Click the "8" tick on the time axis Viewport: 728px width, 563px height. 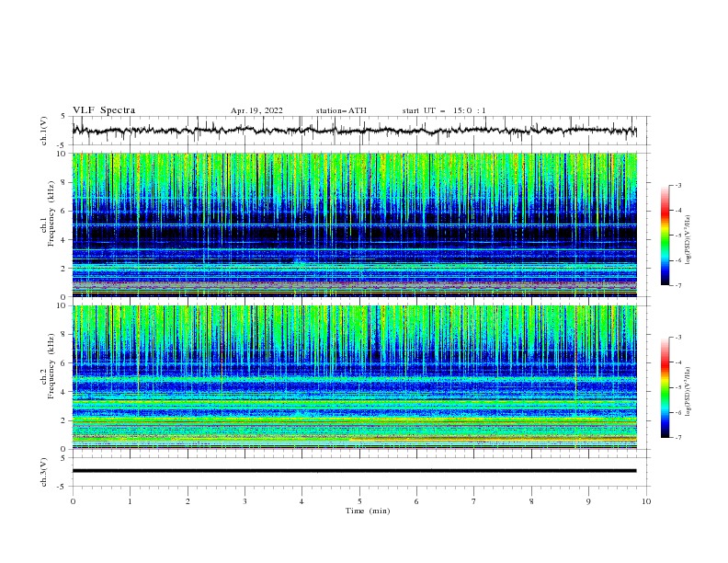point(531,501)
